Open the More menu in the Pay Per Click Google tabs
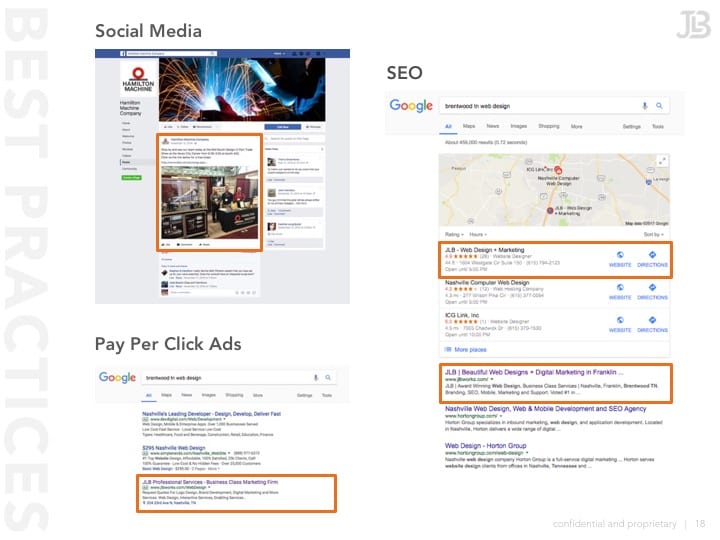 click(x=258, y=395)
